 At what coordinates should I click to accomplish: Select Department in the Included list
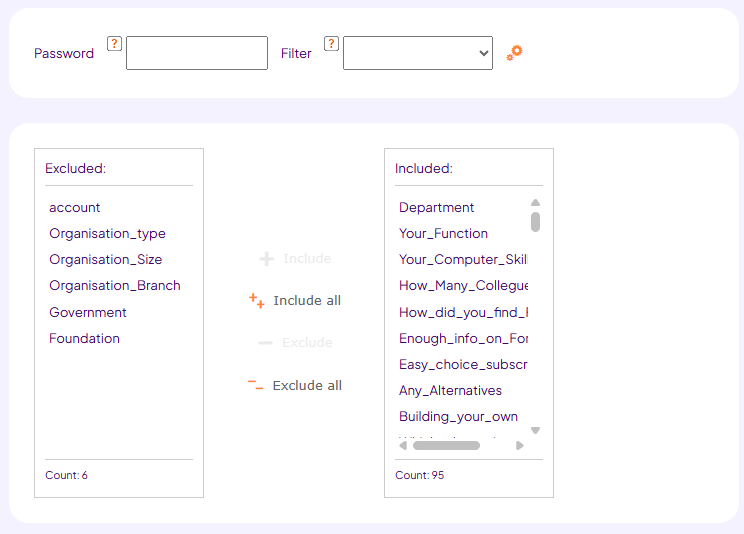pyautogui.click(x=436, y=207)
